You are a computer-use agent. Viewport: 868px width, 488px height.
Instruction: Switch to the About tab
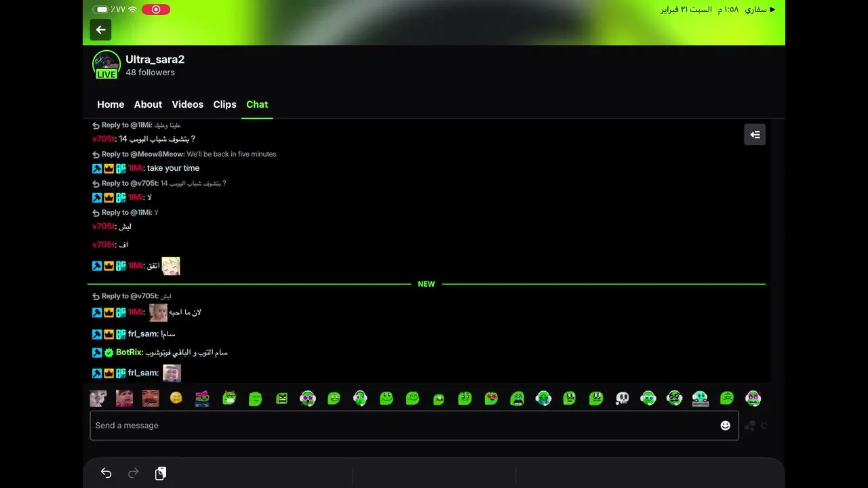click(148, 104)
